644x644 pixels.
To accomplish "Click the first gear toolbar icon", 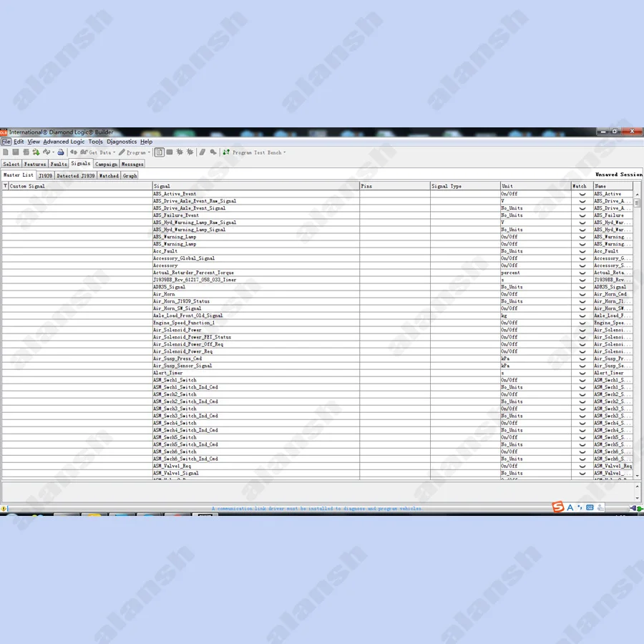I will (180, 152).
